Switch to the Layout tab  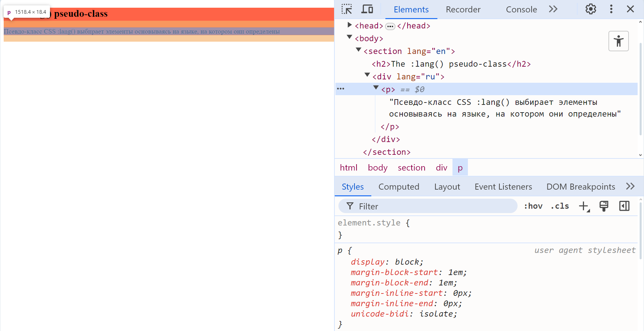click(447, 187)
